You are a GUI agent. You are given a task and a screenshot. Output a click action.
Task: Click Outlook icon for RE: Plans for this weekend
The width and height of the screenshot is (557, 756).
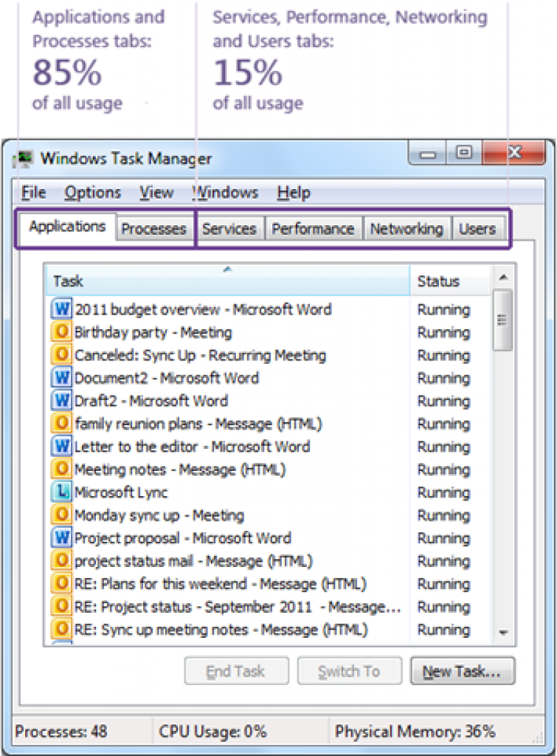point(62,583)
